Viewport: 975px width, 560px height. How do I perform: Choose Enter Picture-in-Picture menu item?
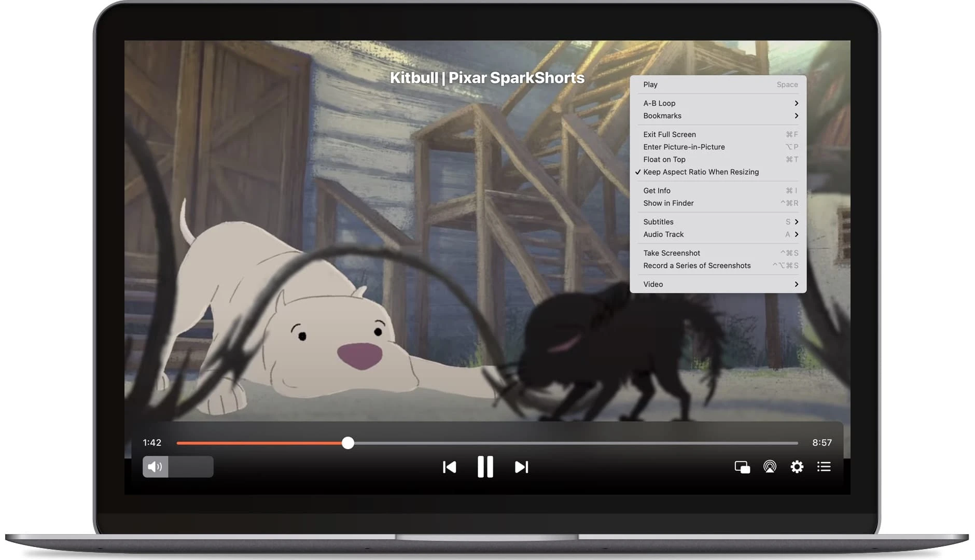pos(684,147)
